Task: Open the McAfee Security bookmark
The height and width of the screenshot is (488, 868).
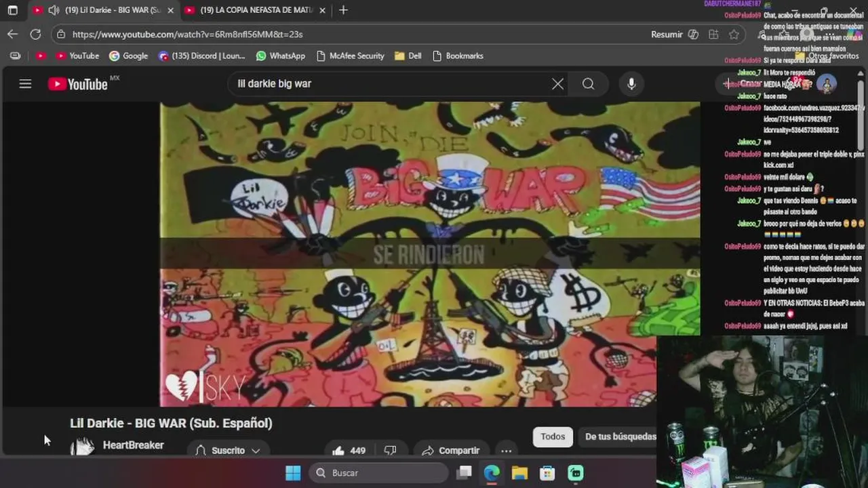Action: point(350,56)
